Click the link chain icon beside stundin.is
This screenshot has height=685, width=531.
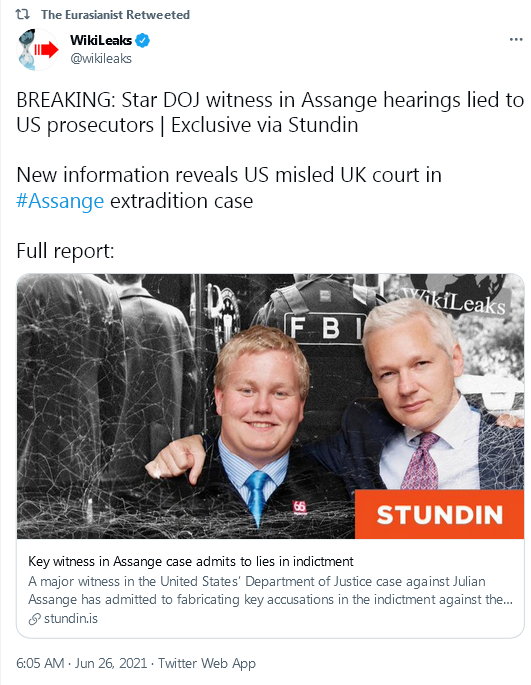tap(34, 619)
